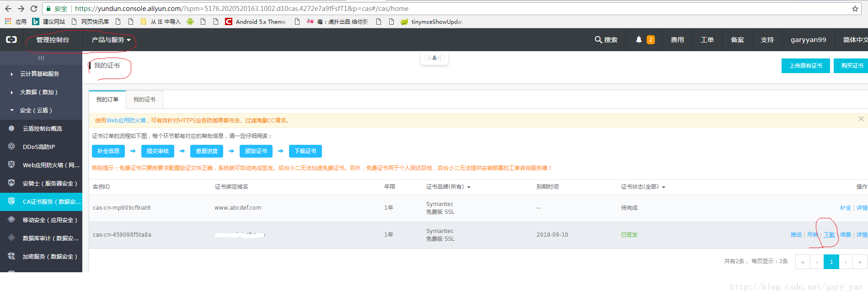Open 云盾控制台概览 in the sidebar
868x296 pixels.
(x=41, y=129)
